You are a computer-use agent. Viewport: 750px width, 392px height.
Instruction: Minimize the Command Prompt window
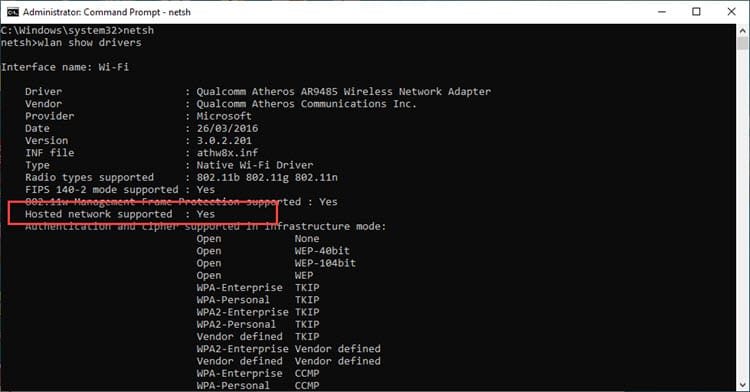point(662,12)
